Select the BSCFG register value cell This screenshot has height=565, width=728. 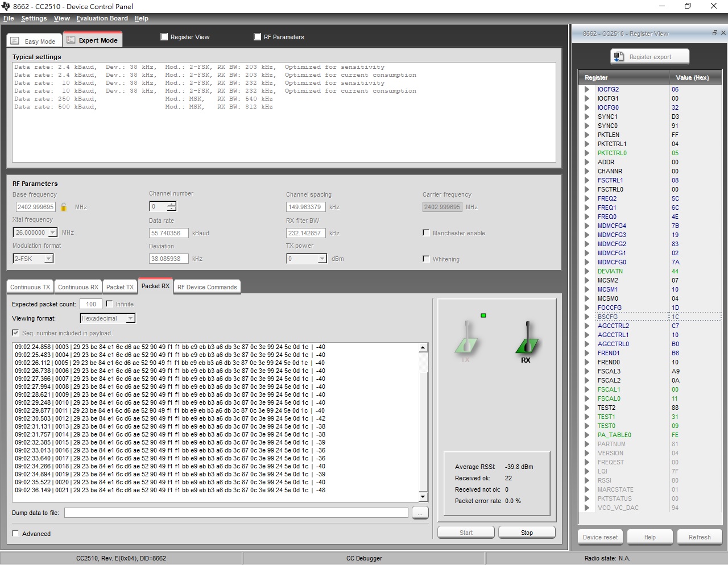pyautogui.click(x=696, y=317)
